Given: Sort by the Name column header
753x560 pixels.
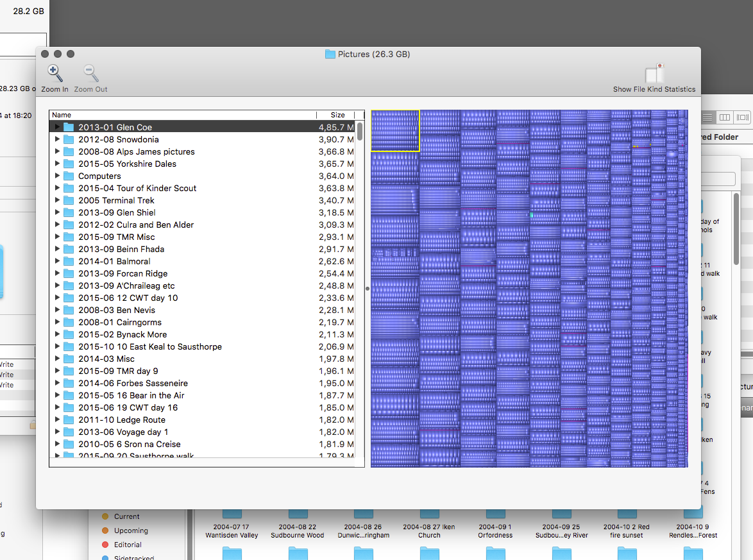Looking at the screenshot, I should click(62, 114).
